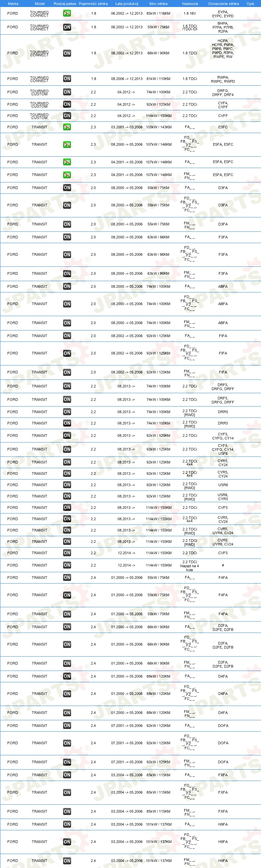Select engine codes EYPA, EYPC, EYPD cell

tap(223, 14)
